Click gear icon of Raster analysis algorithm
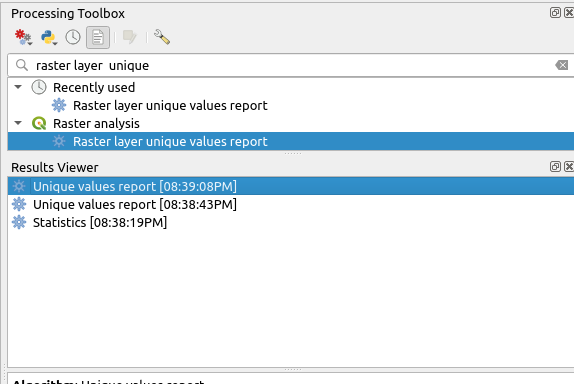Viewport: 574px width, 384px height. 59,141
